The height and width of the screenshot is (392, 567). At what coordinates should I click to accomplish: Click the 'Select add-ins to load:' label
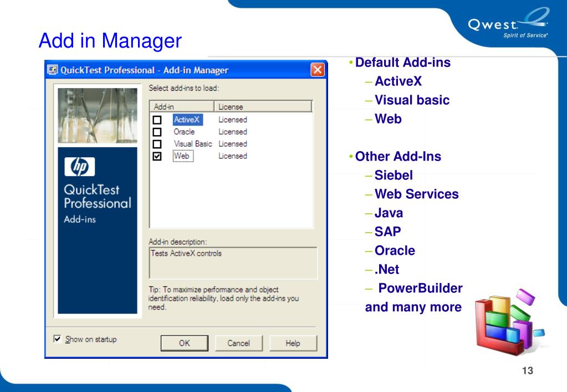click(x=183, y=88)
